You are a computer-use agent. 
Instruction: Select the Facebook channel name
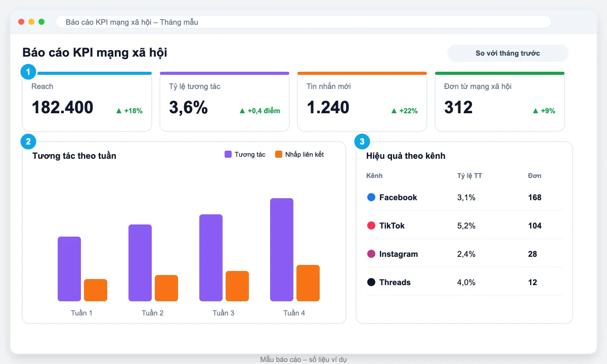pos(398,197)
